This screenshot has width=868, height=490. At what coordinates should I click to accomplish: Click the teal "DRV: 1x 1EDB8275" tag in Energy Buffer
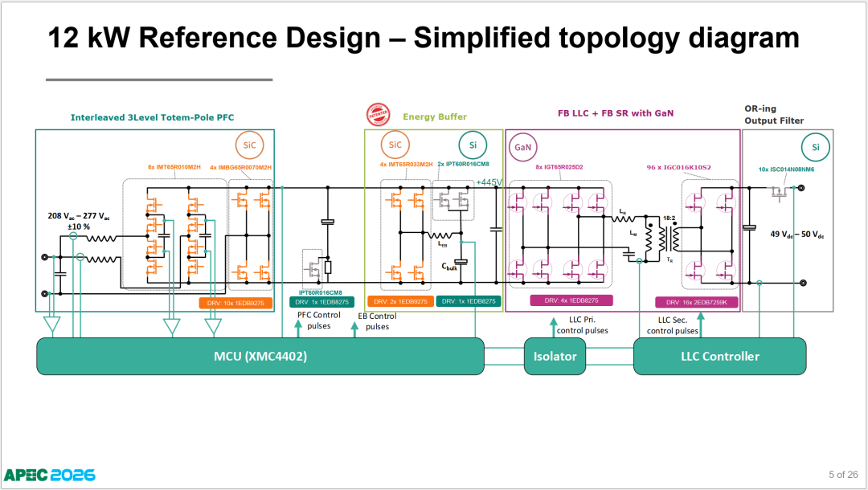tap(469, 301)
